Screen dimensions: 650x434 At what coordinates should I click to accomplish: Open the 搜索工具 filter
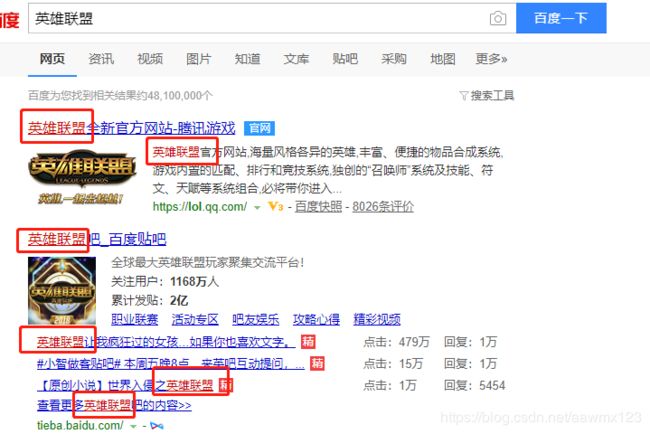pos(487,96)
